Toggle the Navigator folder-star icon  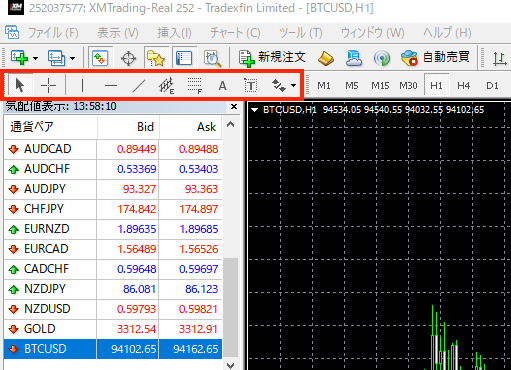coord(156,58)
